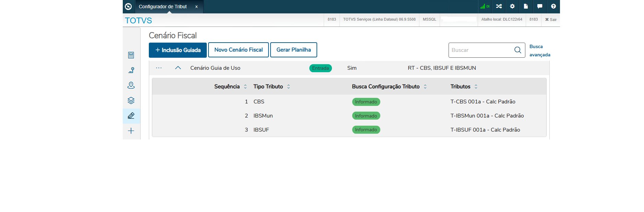Click the MSSQL header entry
This screenshot has width=644, height=212.
tap(429, 20)
